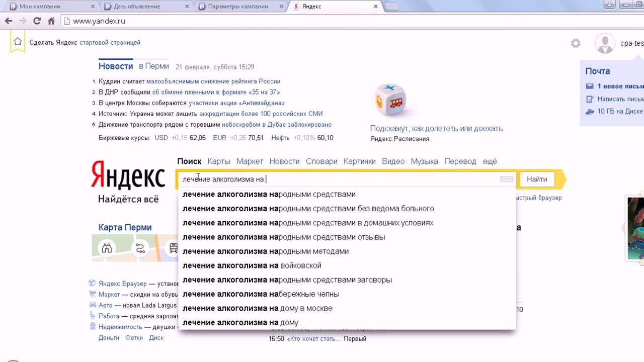Open a new browser tab
The height and width of the screenshot is (362, 644).
[x=391, y=7]
